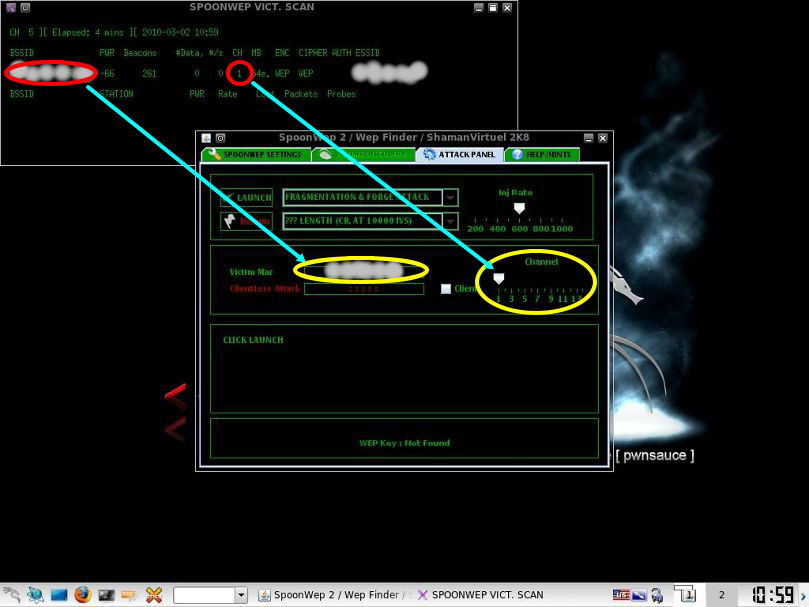This screenshot has height=607, width=809.
Task: Open the terminal icon in the taskbar
Action: 106,595
